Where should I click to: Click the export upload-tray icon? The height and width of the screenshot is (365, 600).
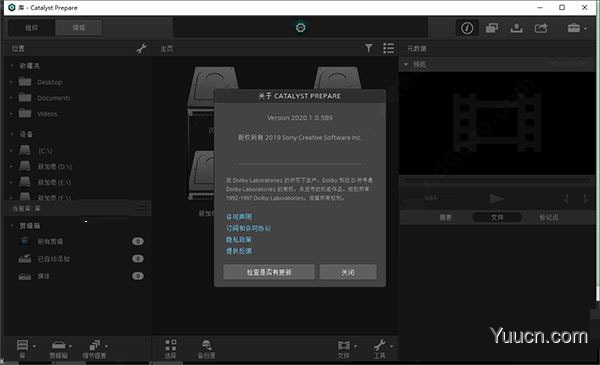[517, 28]
